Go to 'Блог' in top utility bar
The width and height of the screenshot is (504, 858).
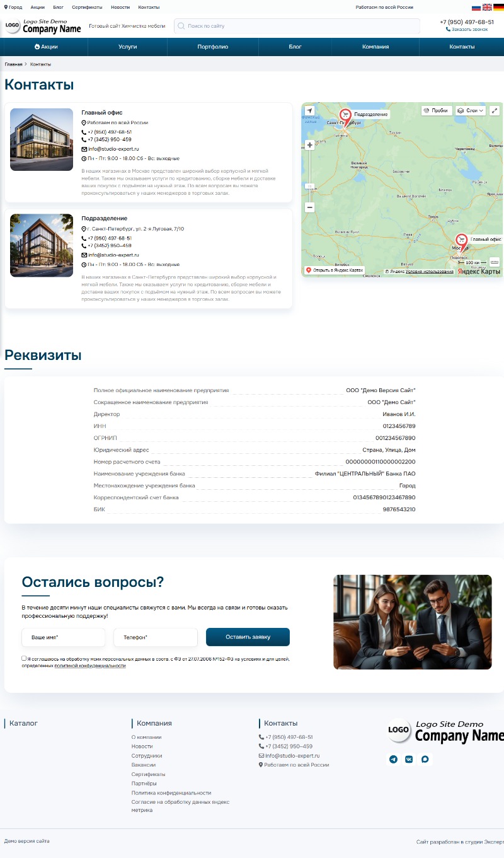(x=59, y=7)
